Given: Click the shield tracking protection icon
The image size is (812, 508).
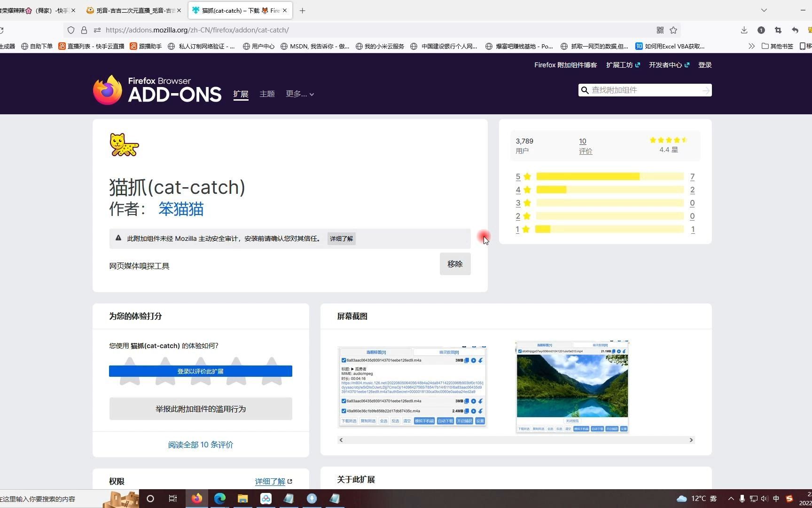Looking at the screenshot, I should (x=71, y=30).
